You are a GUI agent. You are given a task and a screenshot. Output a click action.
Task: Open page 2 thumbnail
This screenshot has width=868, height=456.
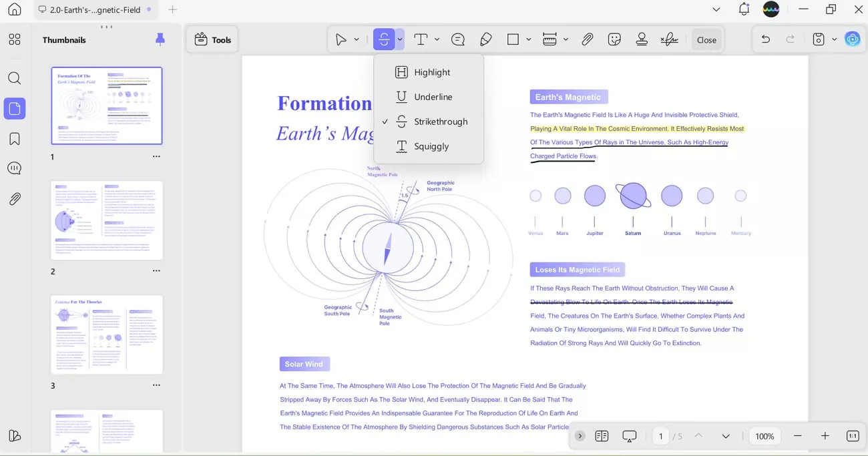click(107, 220)
